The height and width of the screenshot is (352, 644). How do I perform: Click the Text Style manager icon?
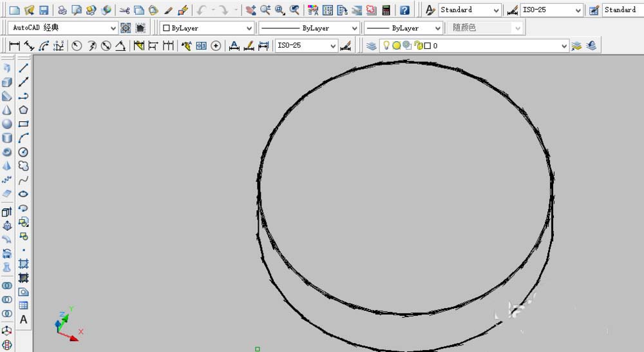430,10
